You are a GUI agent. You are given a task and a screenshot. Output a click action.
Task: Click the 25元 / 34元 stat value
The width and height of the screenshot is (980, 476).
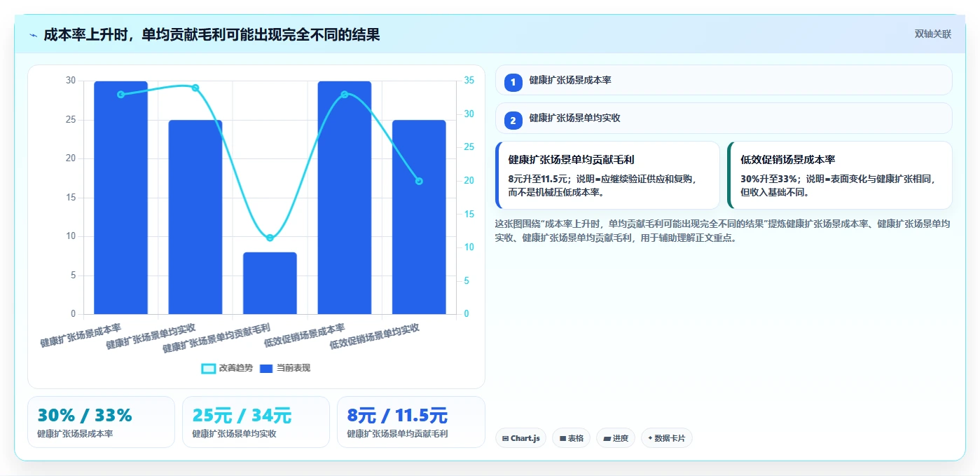click(242, 415)
